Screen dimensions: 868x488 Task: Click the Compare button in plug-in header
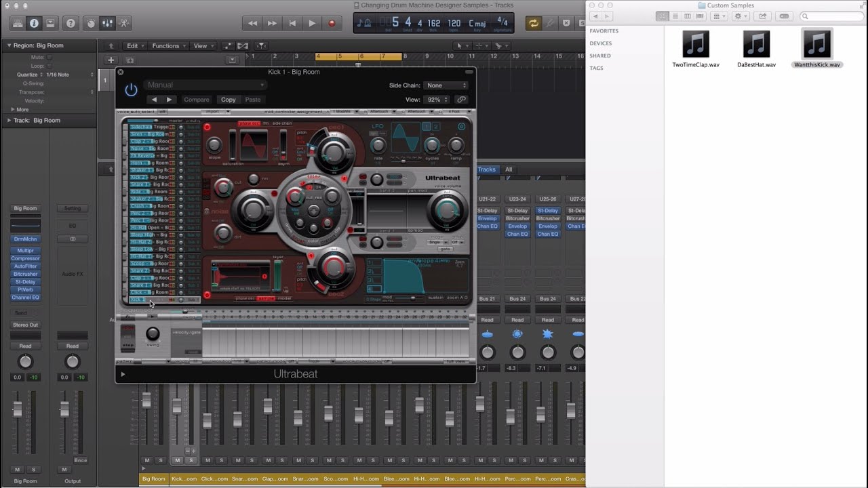[x=197, y=100]
